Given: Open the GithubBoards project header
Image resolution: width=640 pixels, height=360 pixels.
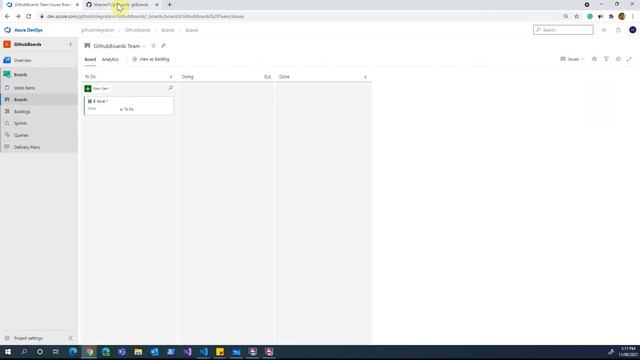Looking at the screenshot, I should pyautogui.click(x=28, y=44).
